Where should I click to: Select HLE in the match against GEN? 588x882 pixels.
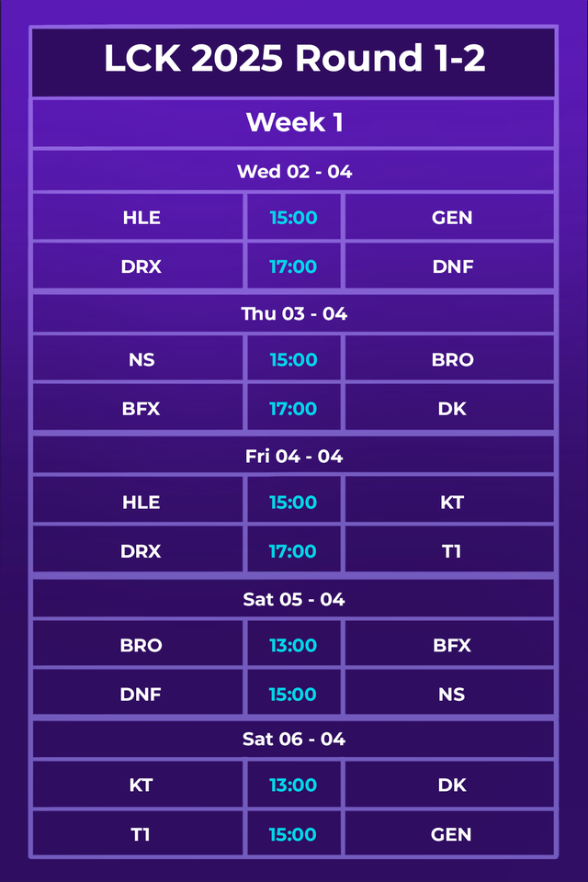click(141, 218)
